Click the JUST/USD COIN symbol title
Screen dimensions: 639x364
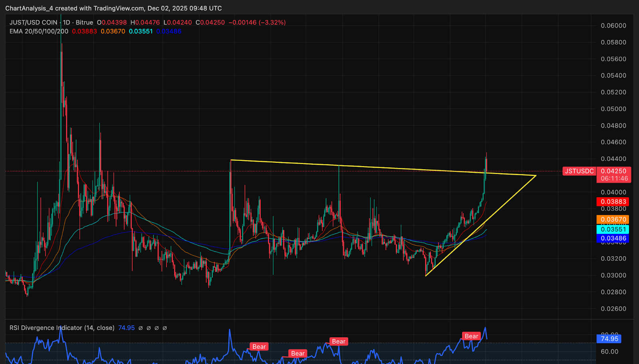pyautogui.click(x=34, y=22)
